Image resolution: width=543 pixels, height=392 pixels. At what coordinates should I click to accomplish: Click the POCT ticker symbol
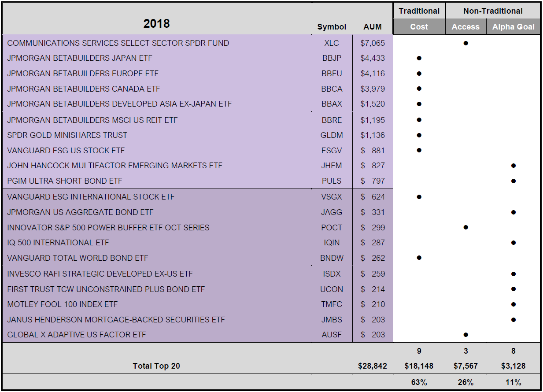[x=332, y=228]
